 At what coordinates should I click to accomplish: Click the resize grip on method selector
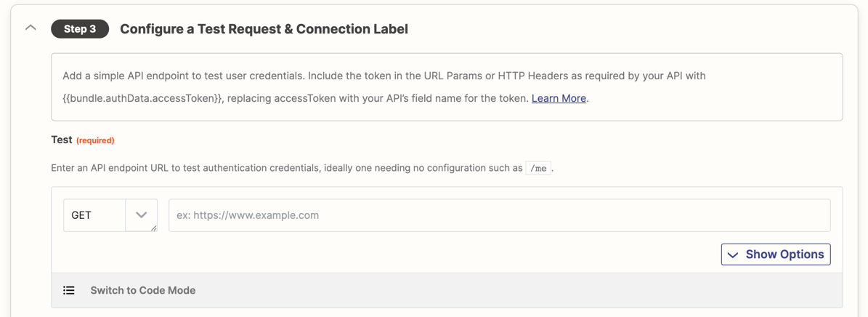pos(153,228)
